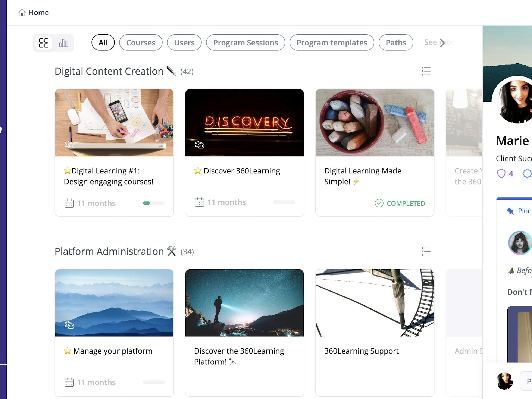Switch to bar chart statistics view
The height and width of the screenshot is (399, 532).
point(63,43)
